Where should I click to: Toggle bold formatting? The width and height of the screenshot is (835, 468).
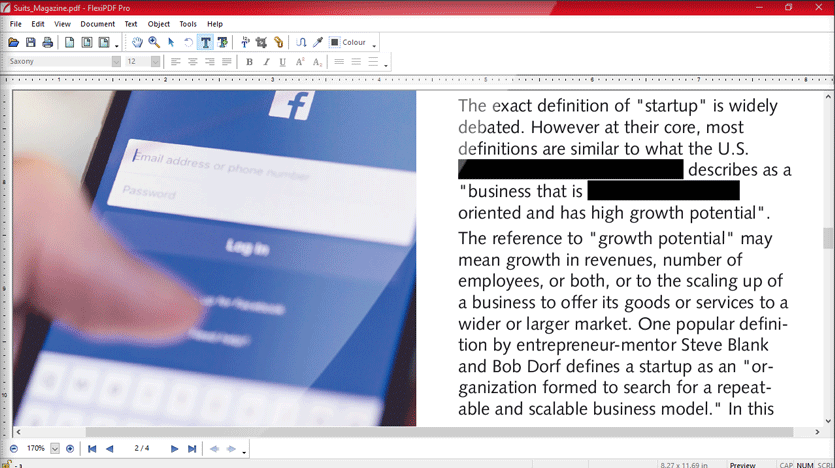click(249, 62)
